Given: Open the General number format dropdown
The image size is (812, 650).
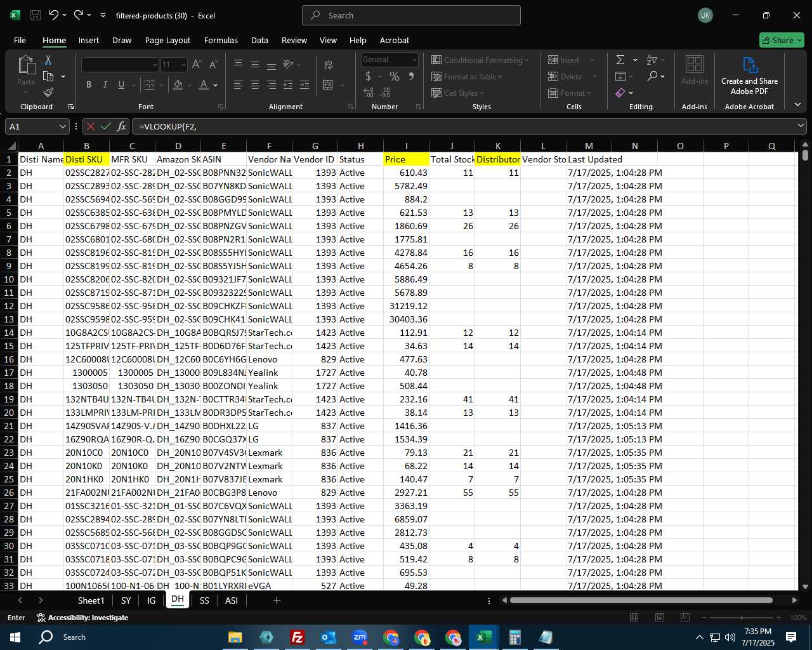Looking at the screenshot, I should pyautogui.click(x=414, y=60).
